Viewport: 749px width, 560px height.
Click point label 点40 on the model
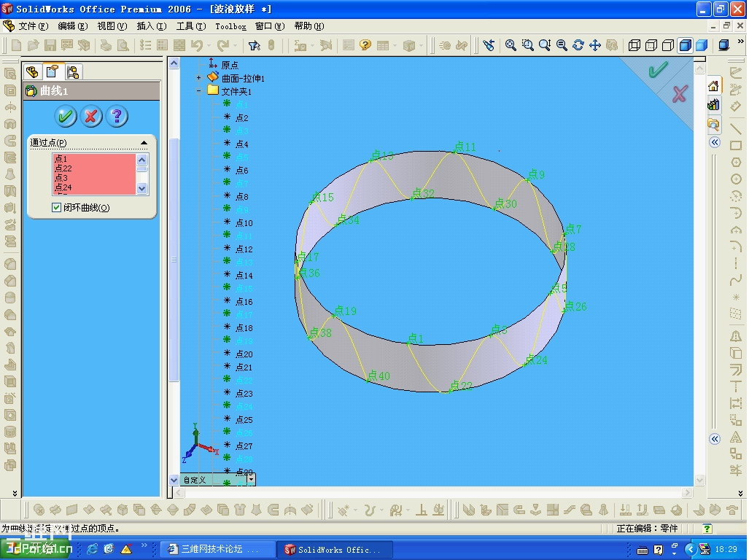tap(379, 376)
